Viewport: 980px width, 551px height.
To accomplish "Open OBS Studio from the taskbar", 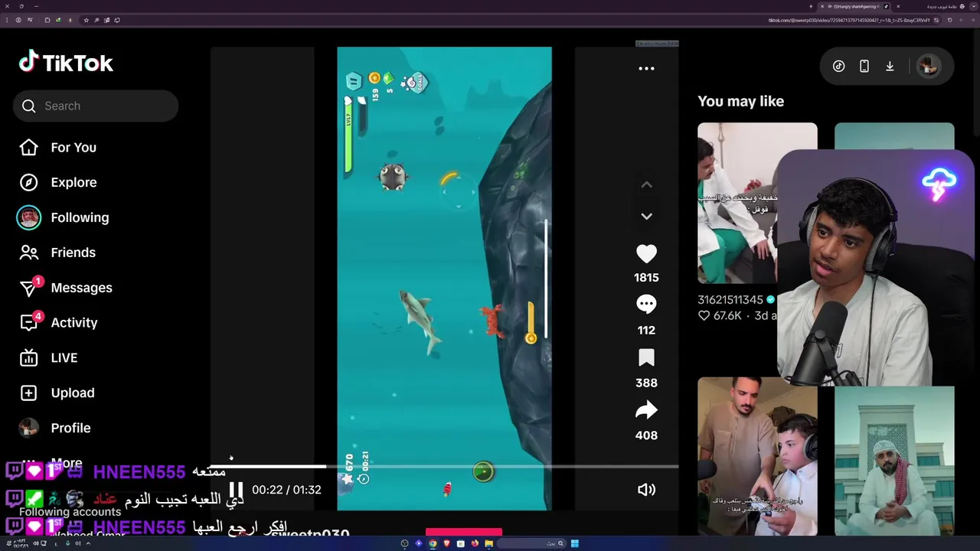I will 405,544.
